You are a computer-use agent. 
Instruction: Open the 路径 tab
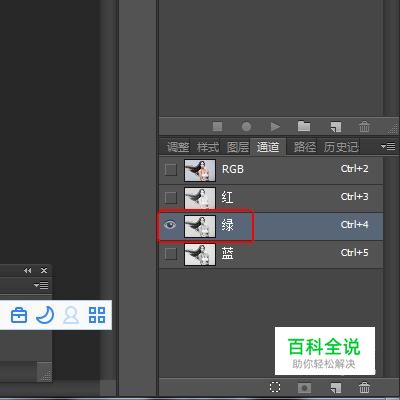click(305, 147)
